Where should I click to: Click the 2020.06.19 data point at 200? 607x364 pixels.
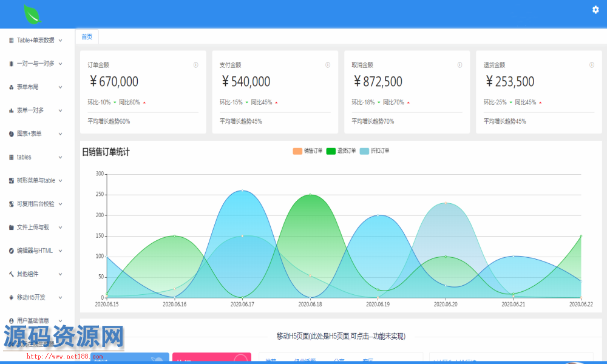point(378,215)
